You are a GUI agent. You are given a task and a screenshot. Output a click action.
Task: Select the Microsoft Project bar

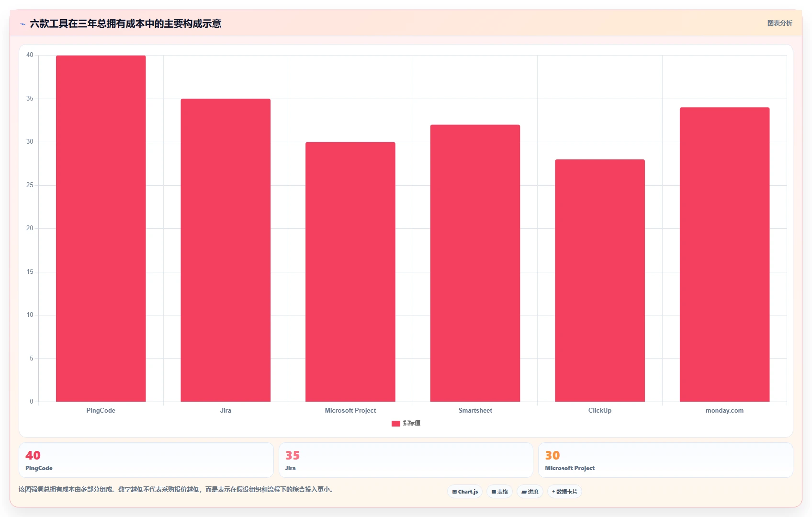[350, 272]
